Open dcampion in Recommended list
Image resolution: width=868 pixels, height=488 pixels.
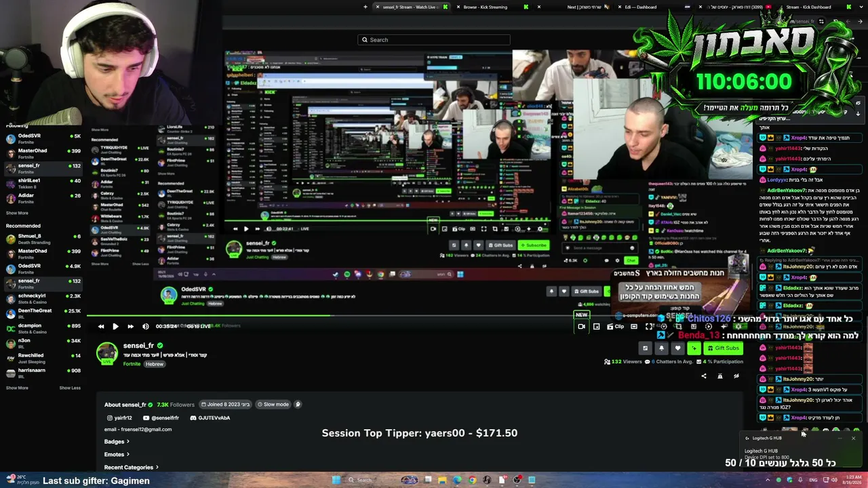(43, 328)
